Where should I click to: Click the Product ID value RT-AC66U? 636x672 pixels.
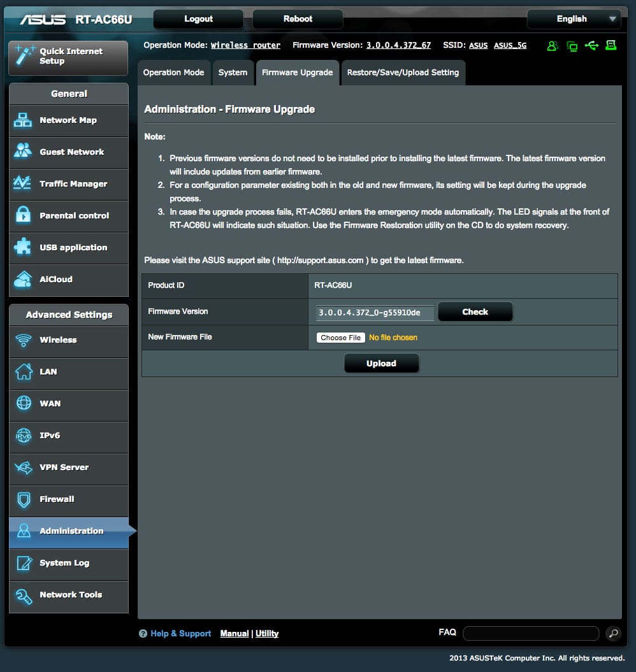point(333,285)
